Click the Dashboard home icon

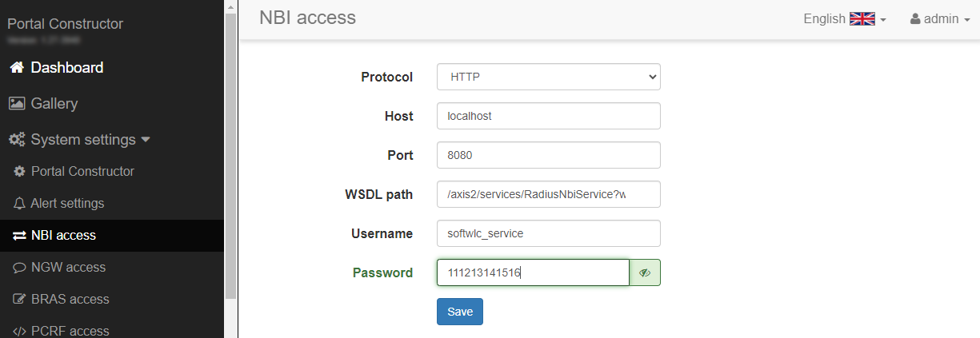pos(16,68)
